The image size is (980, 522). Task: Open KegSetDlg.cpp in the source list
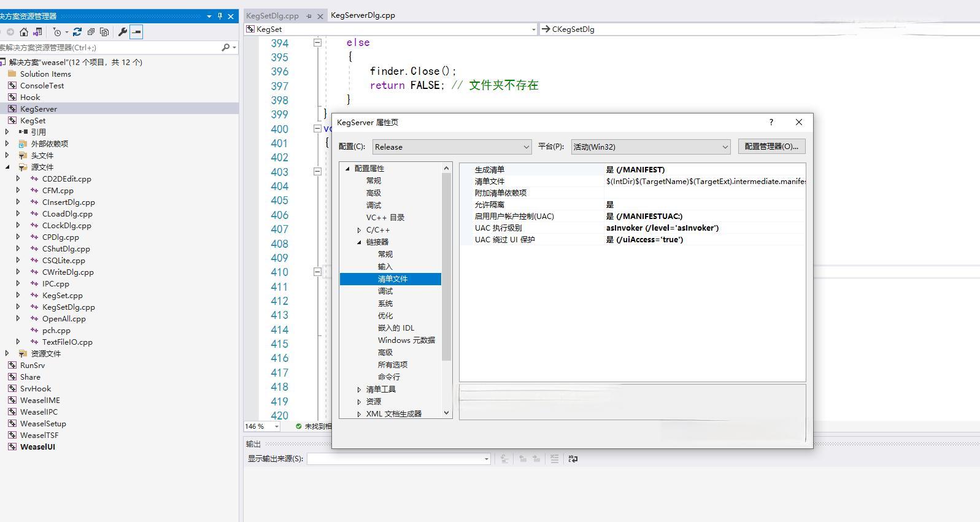click(68, 307)
